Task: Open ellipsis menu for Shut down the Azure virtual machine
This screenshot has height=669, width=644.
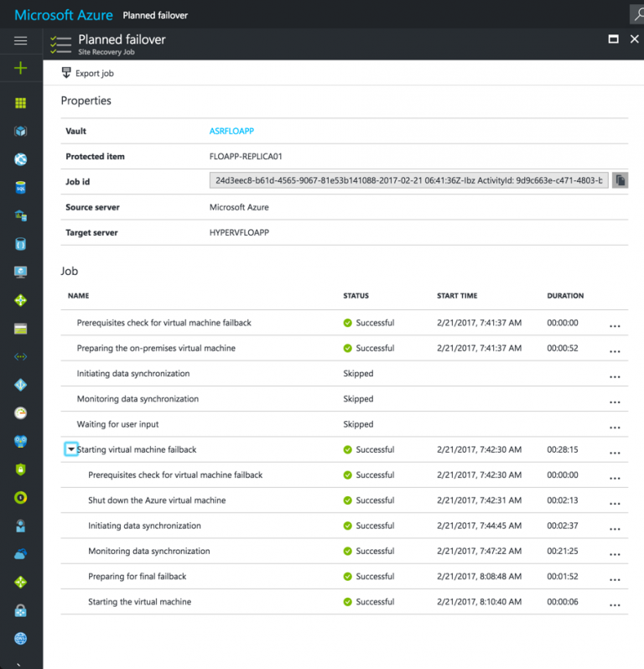Action: [615, 504]
